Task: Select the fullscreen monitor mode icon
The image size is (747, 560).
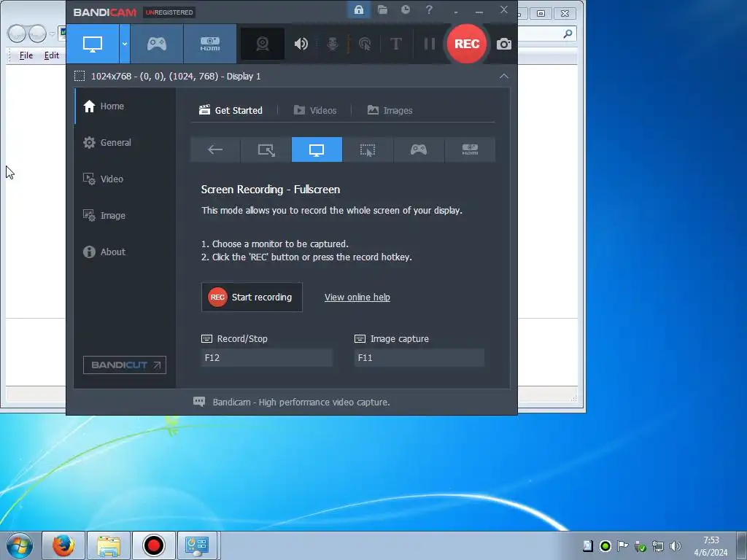Action: tap(317, 149)
